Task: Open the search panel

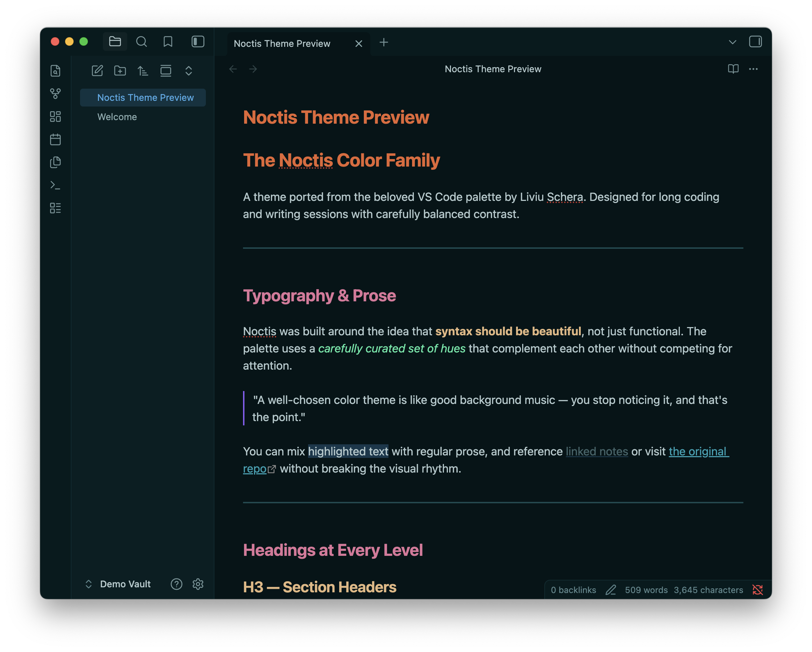Action: click(x=141, y=41)
